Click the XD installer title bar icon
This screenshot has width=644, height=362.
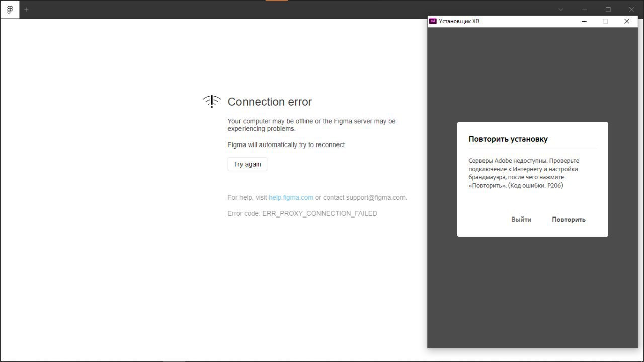tap(432, 21)
